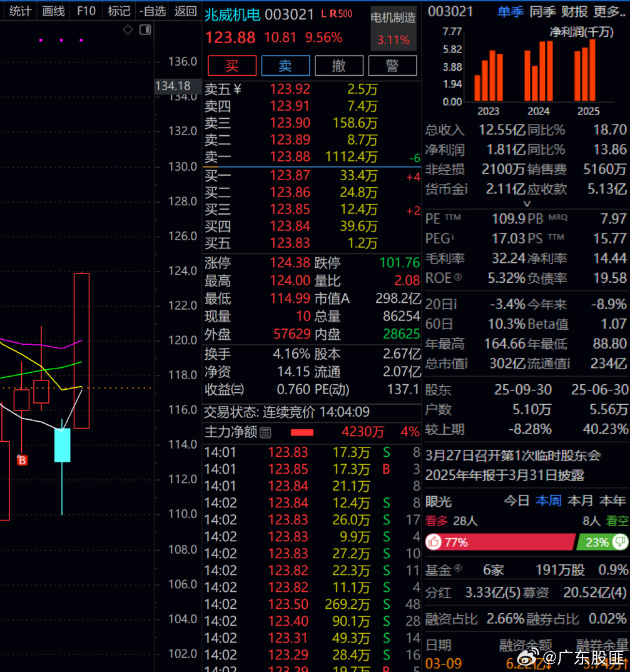Click 跌停 price 101.76
630x672 pixels.
pyautogui.click(x=400, y=262)
